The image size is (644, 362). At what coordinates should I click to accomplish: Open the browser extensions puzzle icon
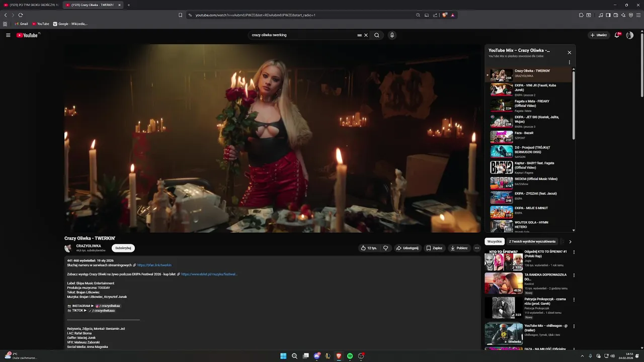582,15
